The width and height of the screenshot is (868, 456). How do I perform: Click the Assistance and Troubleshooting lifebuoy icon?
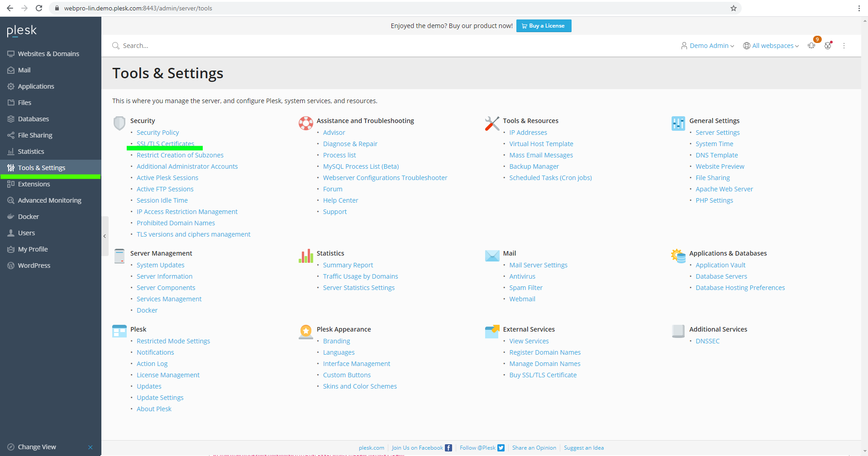[306, 123]
